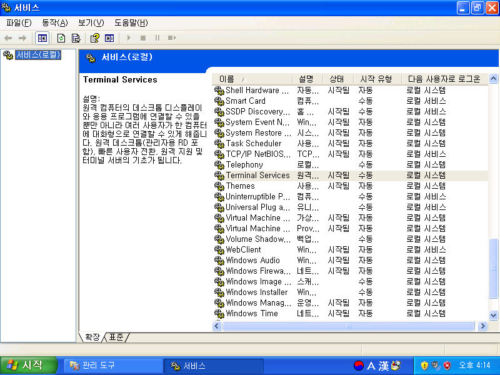The height and width of the screenshot is (375, 500).
Task: Click the restart service toolbar button
Action: [x=172, y=38]
